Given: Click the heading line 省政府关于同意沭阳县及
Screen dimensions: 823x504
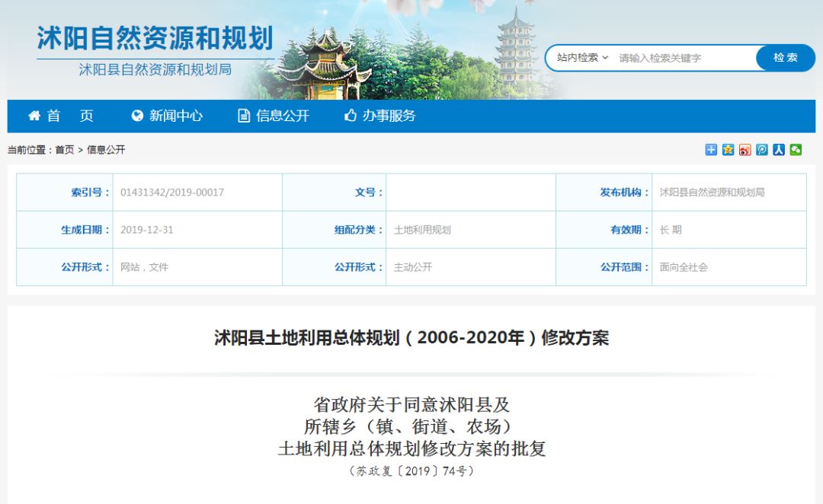Looking at the screenshot, I should [411, 405].
